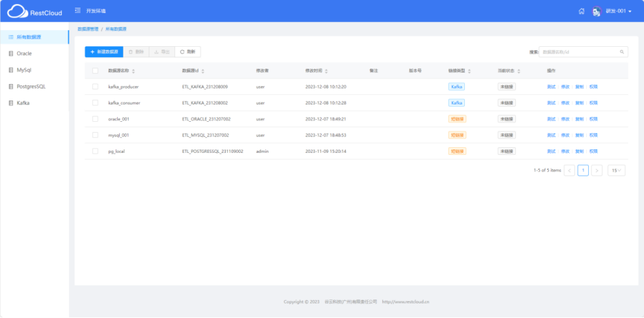The height and width of the screenshot is (318, 644).
Task: Sort by 数据源名称 column arrows
Action: pyautogui.click(x=133, y=71)
